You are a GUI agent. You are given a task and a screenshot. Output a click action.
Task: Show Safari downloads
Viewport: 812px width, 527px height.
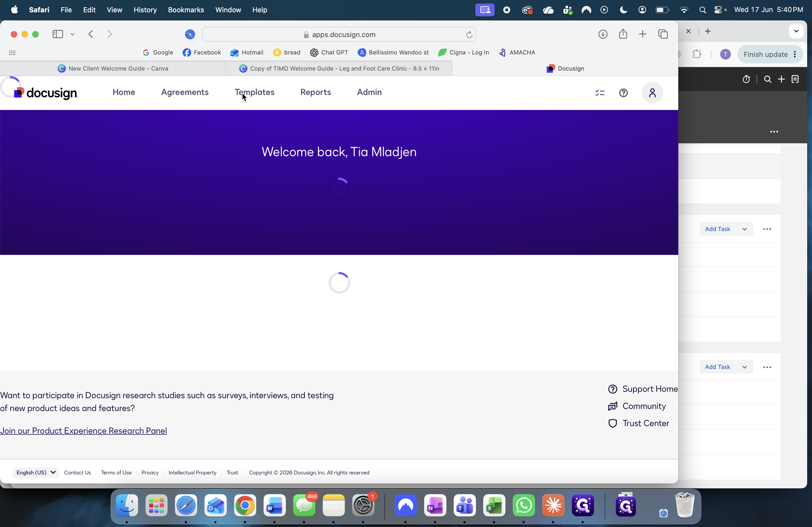tap(603, 34)
